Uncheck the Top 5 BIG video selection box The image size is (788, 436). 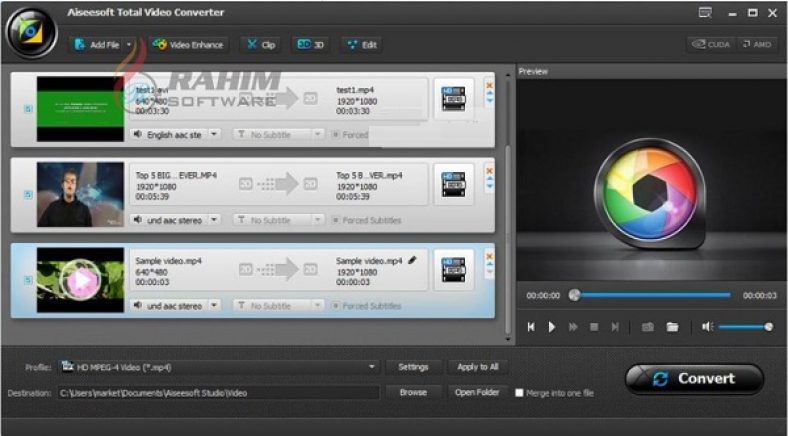pyautogui.click(x=28, y=193)
